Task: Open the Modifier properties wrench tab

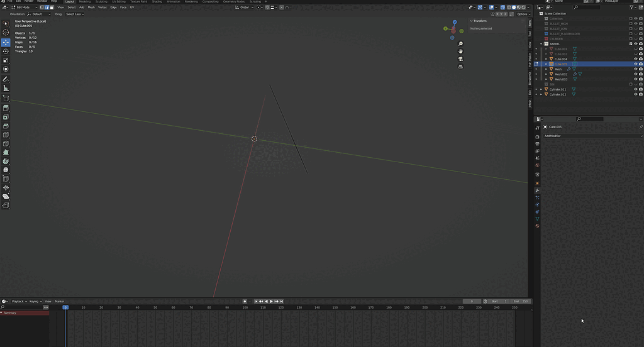Action: point(537,190)
